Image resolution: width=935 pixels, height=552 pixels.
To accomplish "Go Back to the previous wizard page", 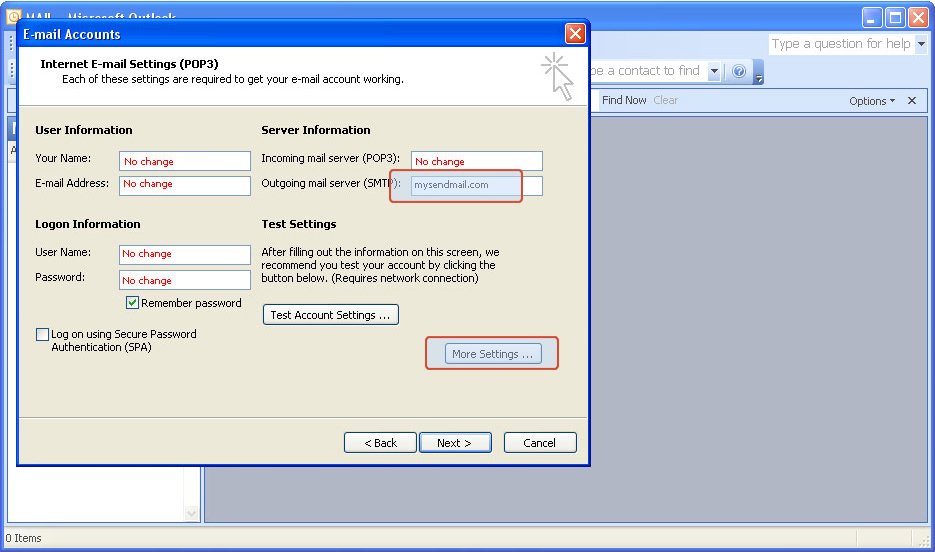I will click(x=380, y=443).
